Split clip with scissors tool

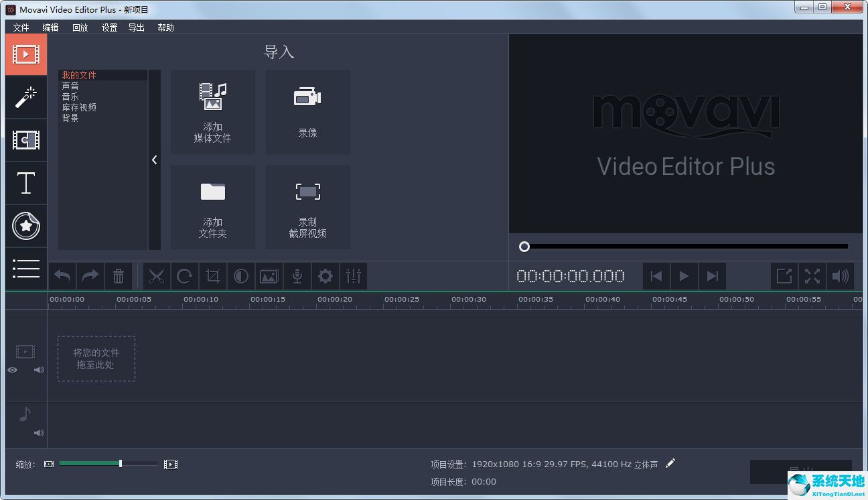click(x=157, y=276)
